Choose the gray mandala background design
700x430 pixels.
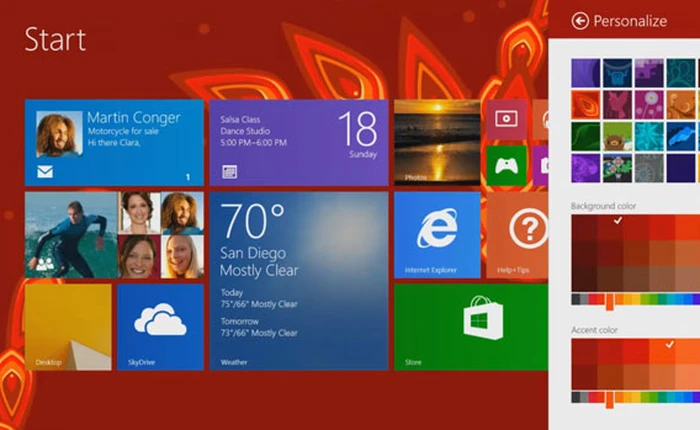[649, 168]
